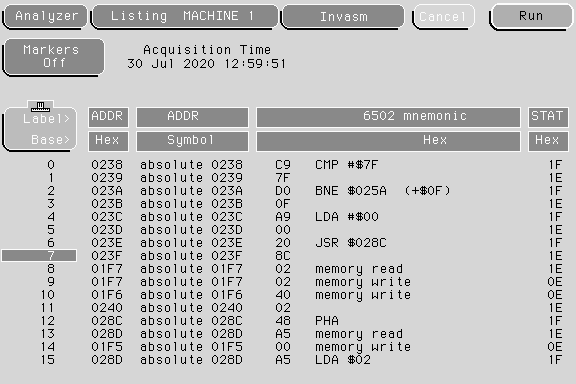Select highlighted state row number 7
The width and height of the screenshot is (576, 384).
point(39,255)
